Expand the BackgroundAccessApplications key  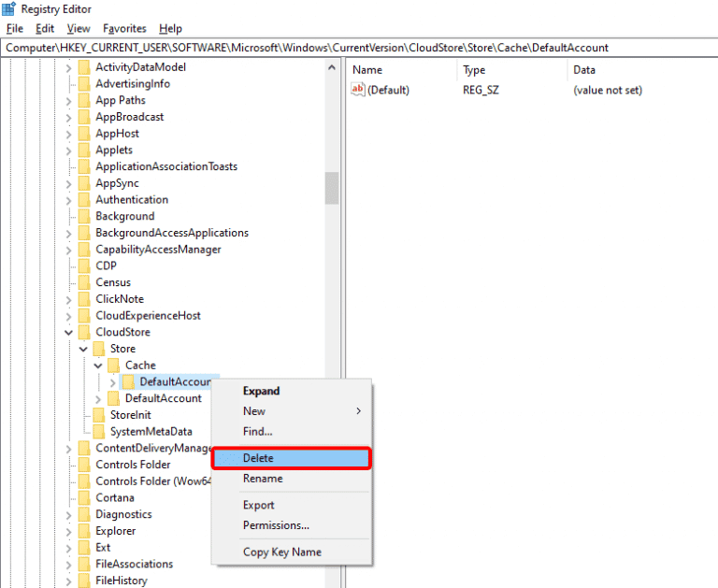pos(68,234)
